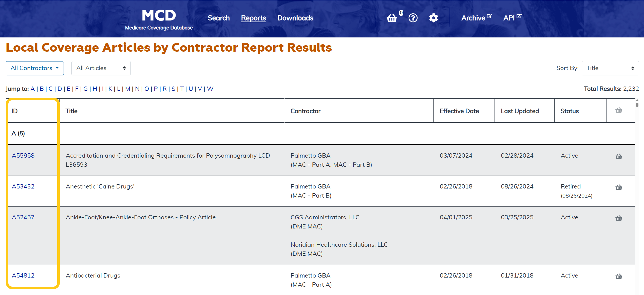Expand the All Contractors dropdown
This screenshot has width=644, height=295.
[x=35, y=68]
